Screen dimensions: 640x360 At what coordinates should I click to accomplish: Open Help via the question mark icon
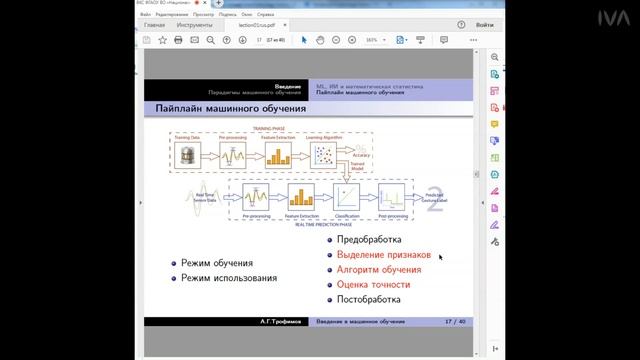point(461,25)
